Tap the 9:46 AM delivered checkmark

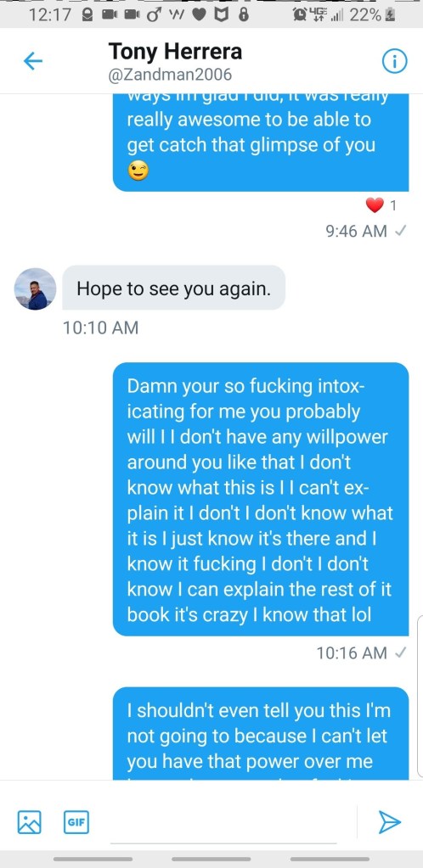[x=399, y=232]
